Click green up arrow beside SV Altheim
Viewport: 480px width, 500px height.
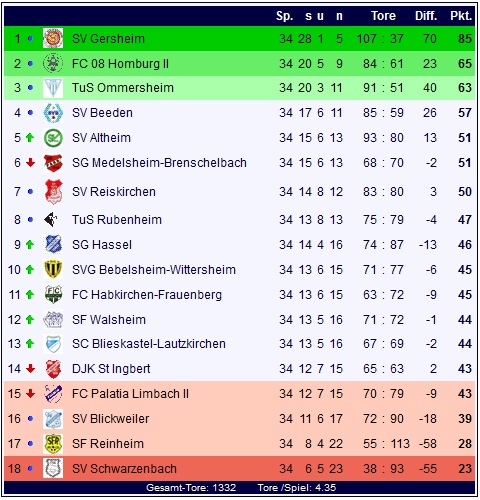coord(30,137)
